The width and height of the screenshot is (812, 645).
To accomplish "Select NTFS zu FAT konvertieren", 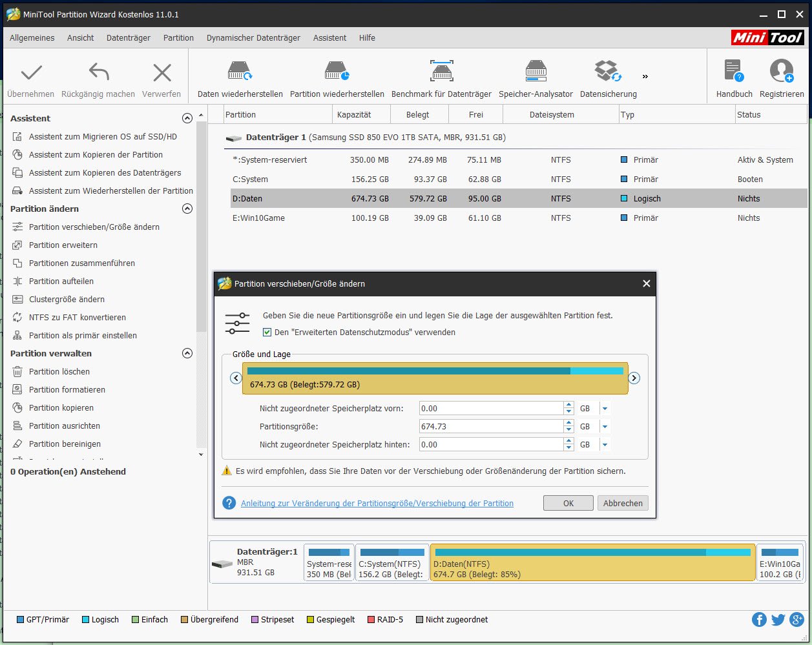I will click(x=78, y=317).
